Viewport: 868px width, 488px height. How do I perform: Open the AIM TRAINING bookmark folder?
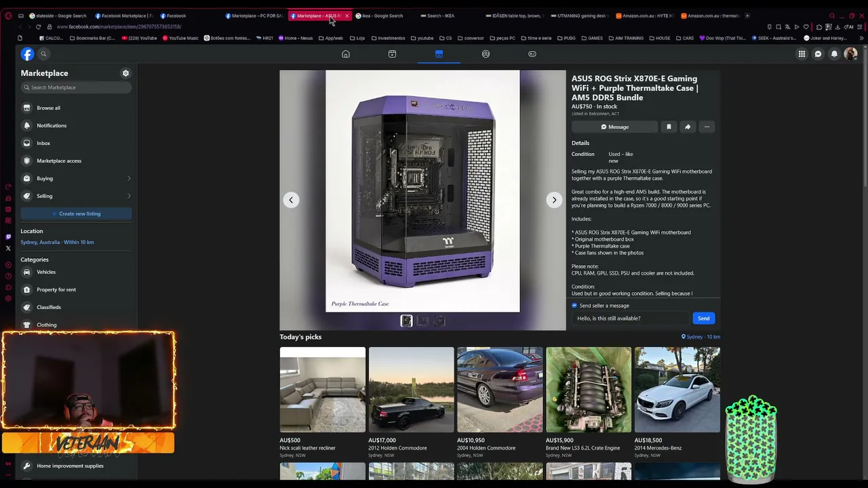pyautogui.click(x=626, y=38)
